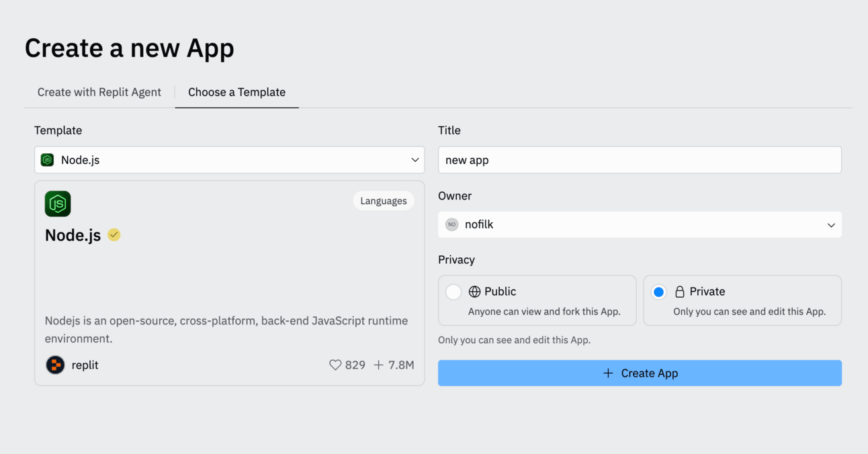Click the nofilk owner avatar icon
The image size is (868, 454).
pyautogui.click(x=452, y=224)
